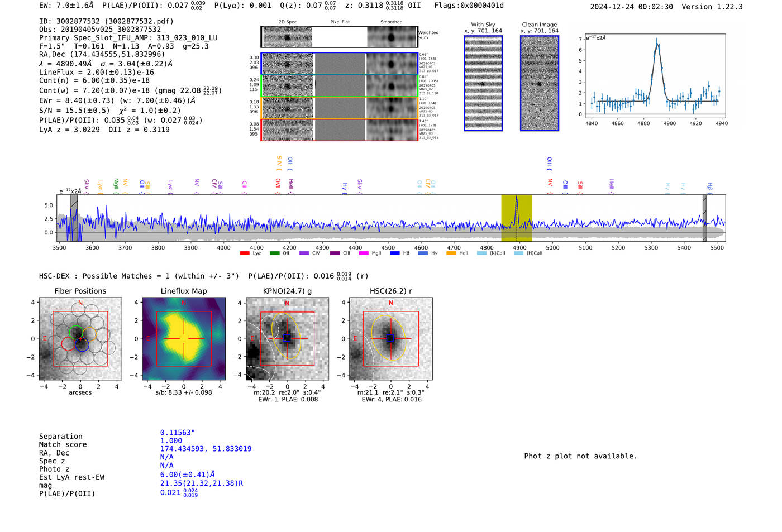Select the blue-bordered fiber spectrum row

tap(339, 64)
